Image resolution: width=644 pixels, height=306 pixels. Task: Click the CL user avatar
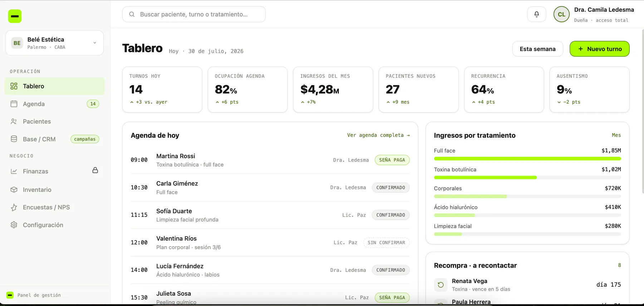[x=561, y=14]
